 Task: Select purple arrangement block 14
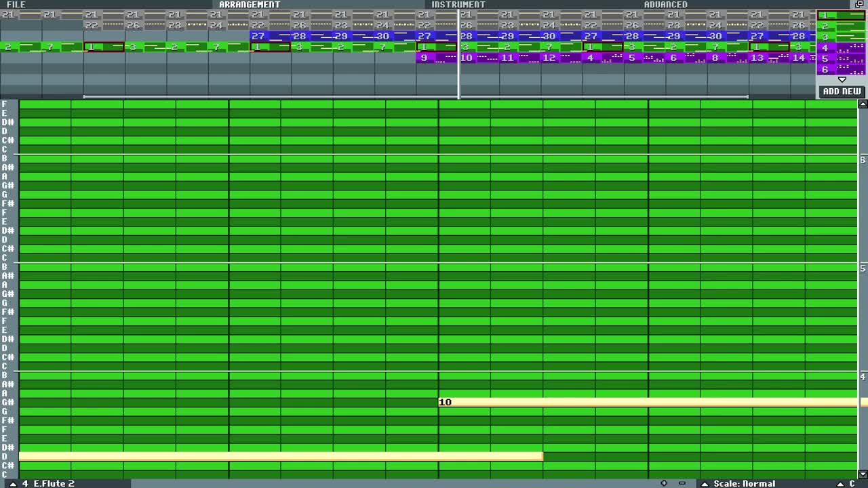(804, 58)
